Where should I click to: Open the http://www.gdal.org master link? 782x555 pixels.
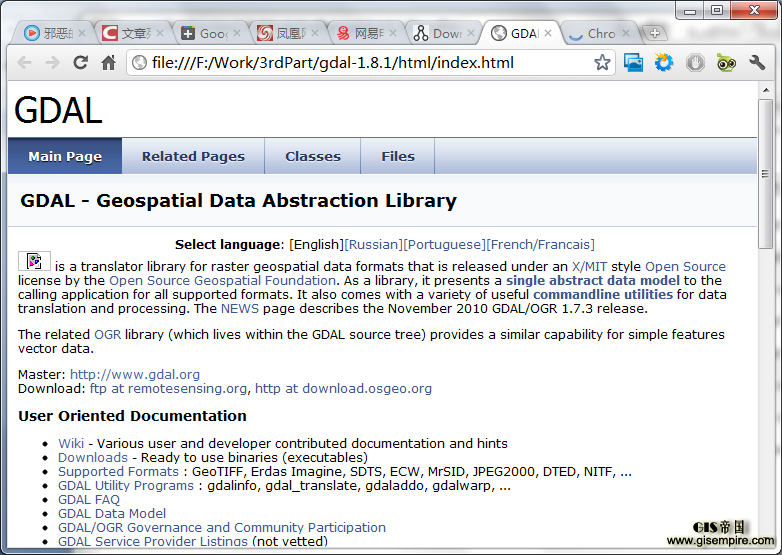(135, 374)
